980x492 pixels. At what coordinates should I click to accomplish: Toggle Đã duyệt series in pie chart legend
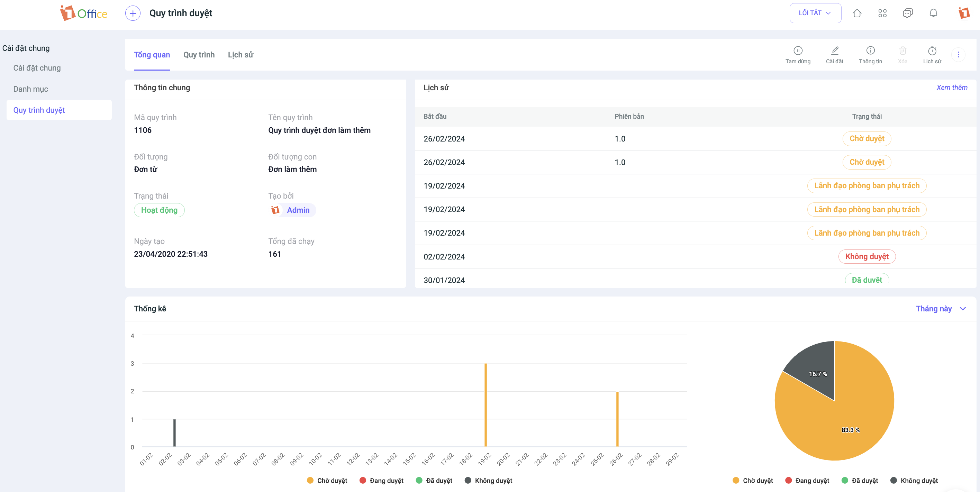[860, 481]
